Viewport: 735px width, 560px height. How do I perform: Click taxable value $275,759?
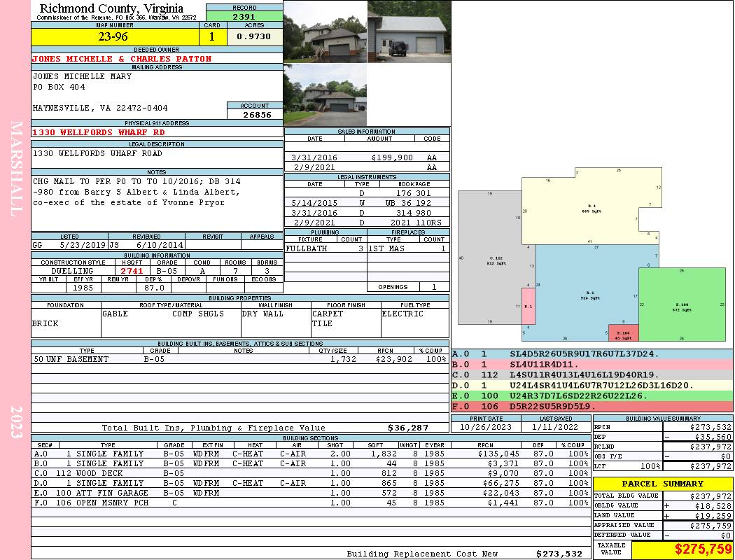pos(703,549)
